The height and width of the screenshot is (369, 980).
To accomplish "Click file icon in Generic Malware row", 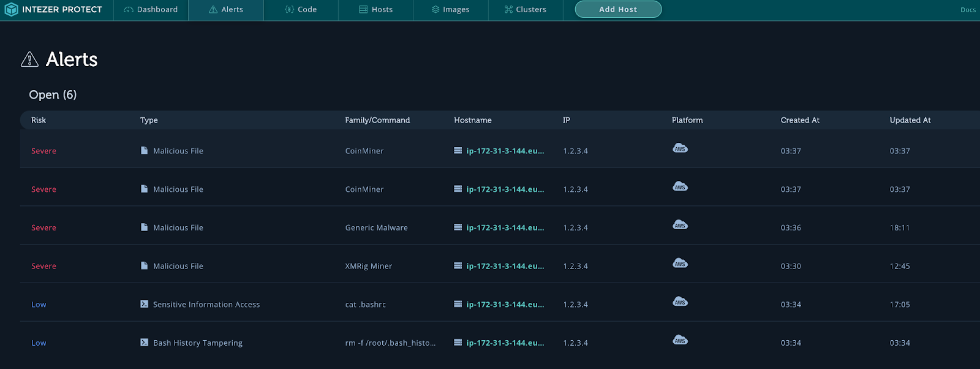I will [x=144, y=227].
